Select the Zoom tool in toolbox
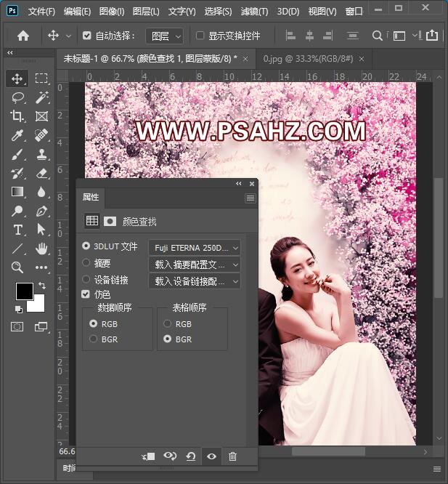 click(17, 267)
